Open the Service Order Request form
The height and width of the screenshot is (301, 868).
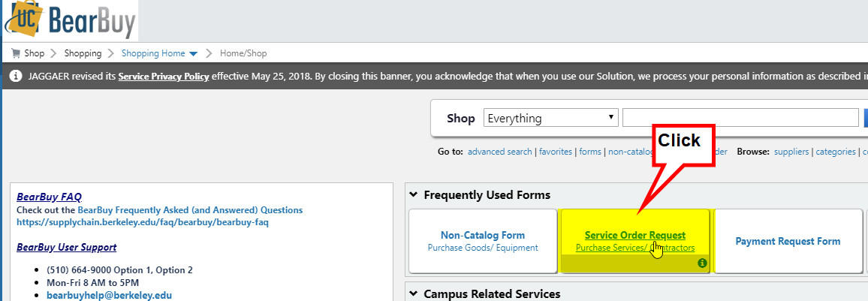coord(635,235)
